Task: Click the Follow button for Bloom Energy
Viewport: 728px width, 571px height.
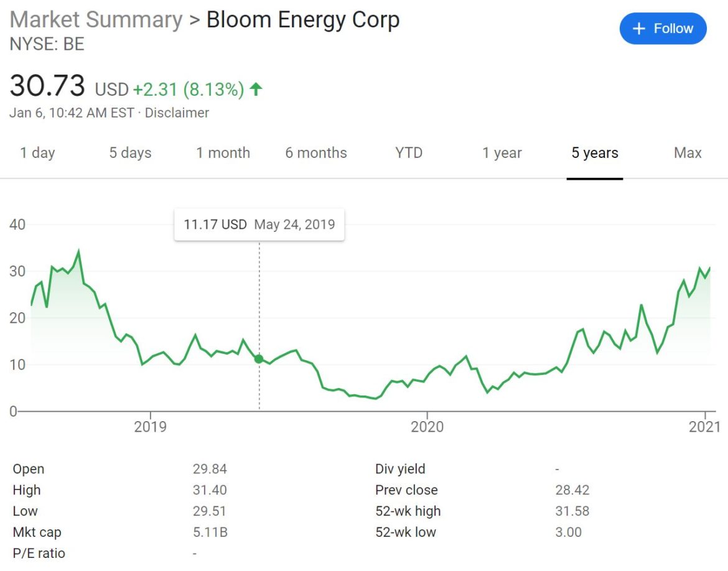Action: tap(663, 28)
